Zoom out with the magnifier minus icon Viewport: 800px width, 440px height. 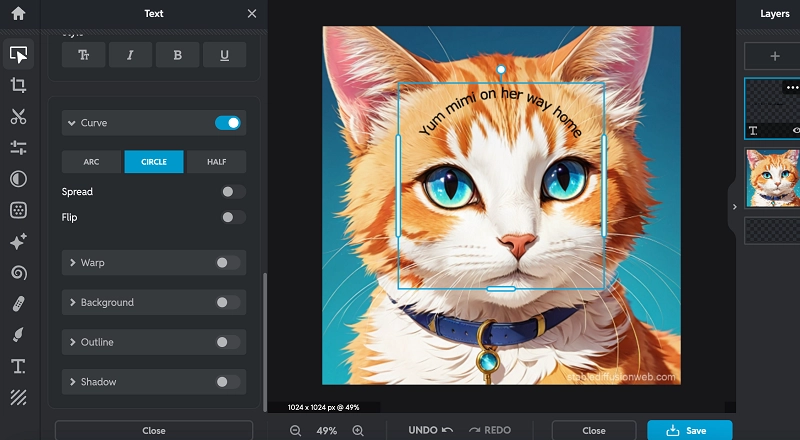pos(296,430)
